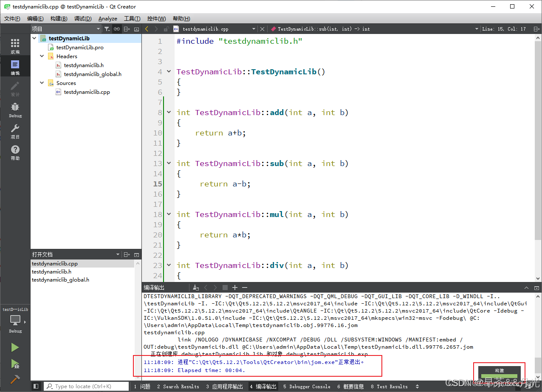The image size is (542, 392).
Task: Open the 编辑(E) menu
Action: (35, 19)
